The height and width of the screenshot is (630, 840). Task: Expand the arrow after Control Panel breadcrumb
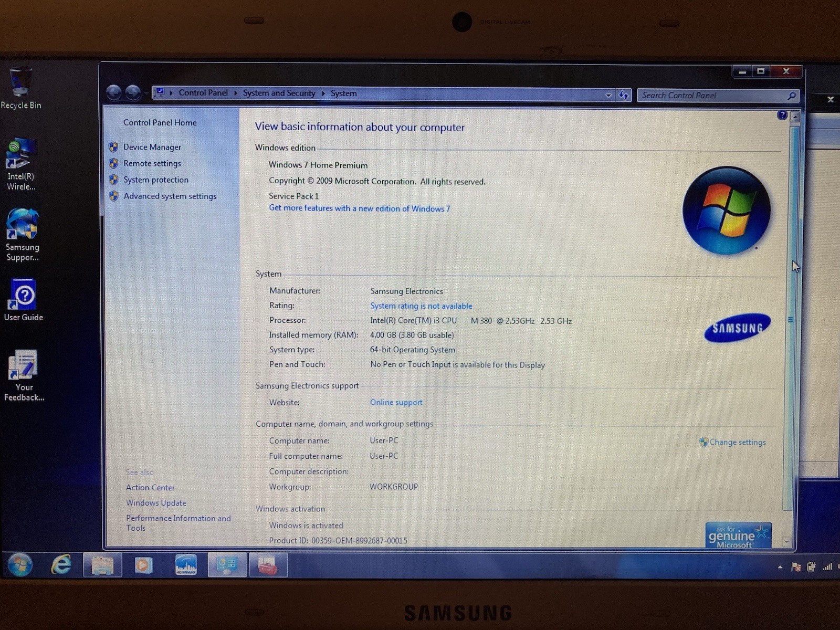[x=235, y=93]
